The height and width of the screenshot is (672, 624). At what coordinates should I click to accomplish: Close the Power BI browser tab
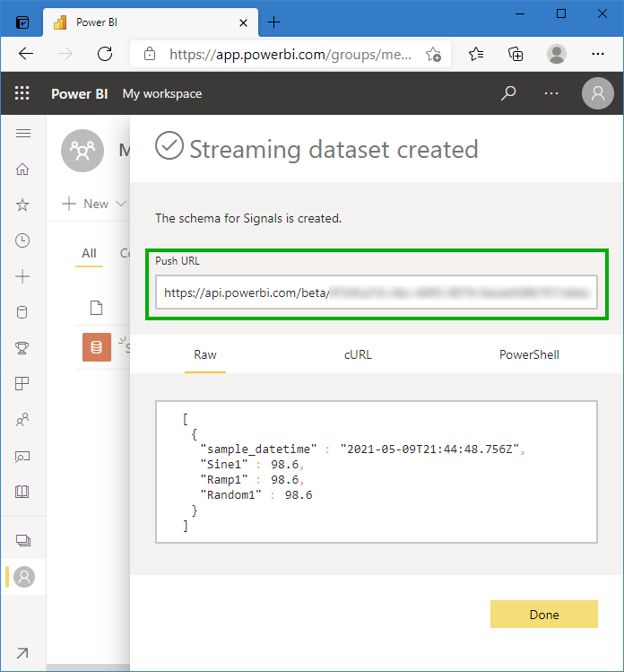point(243,22)
